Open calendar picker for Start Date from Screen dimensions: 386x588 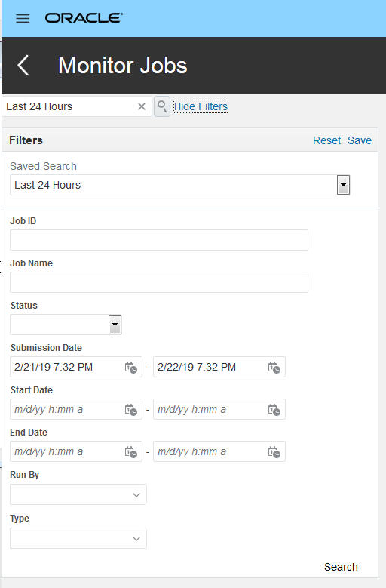click(131, 410)
